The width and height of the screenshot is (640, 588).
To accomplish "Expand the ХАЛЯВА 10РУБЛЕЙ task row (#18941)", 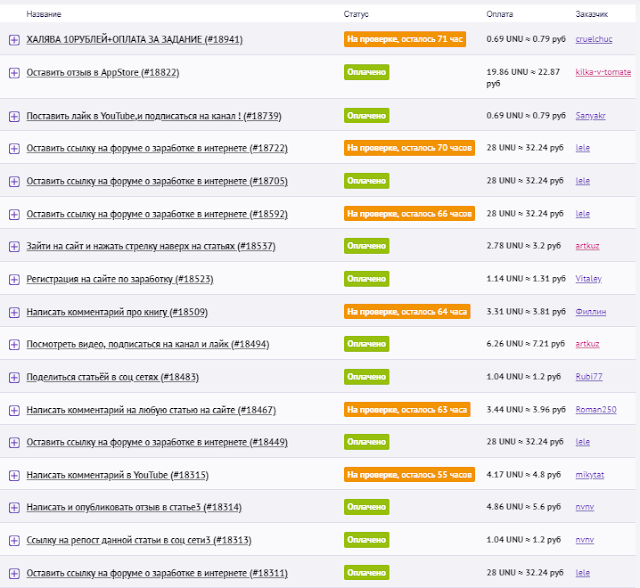I will 14,40.
